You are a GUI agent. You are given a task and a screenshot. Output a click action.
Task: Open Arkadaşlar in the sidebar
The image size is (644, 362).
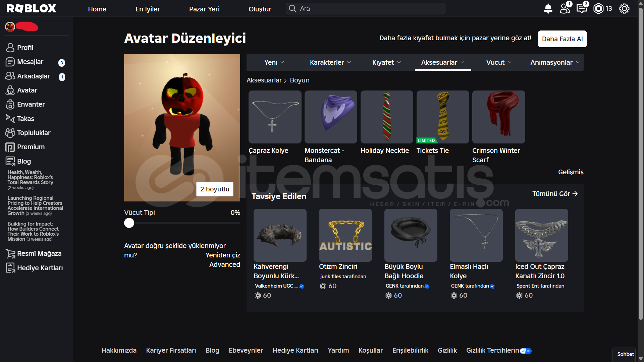[28, 76]
